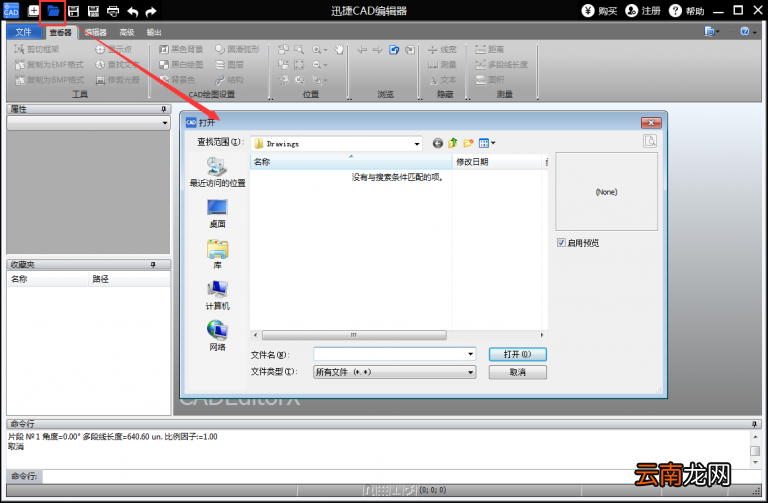Click the zoom window magnifier icon

tap(299, 49)
